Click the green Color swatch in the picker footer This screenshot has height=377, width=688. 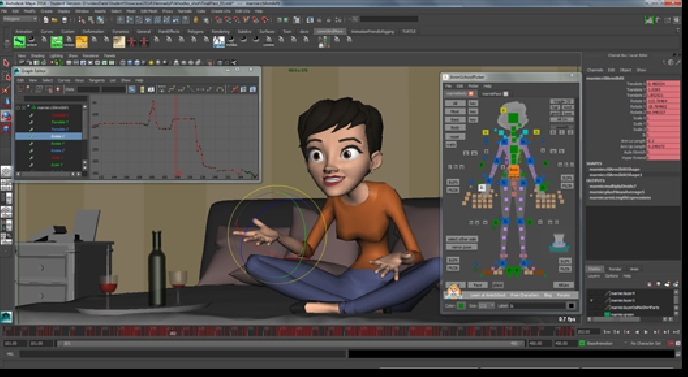(x=461, y=306)
